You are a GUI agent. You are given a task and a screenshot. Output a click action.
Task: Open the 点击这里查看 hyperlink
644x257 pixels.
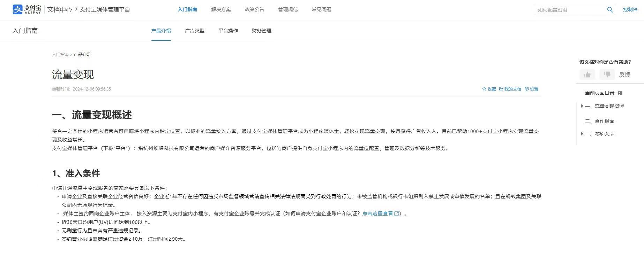tap(377, 213)
